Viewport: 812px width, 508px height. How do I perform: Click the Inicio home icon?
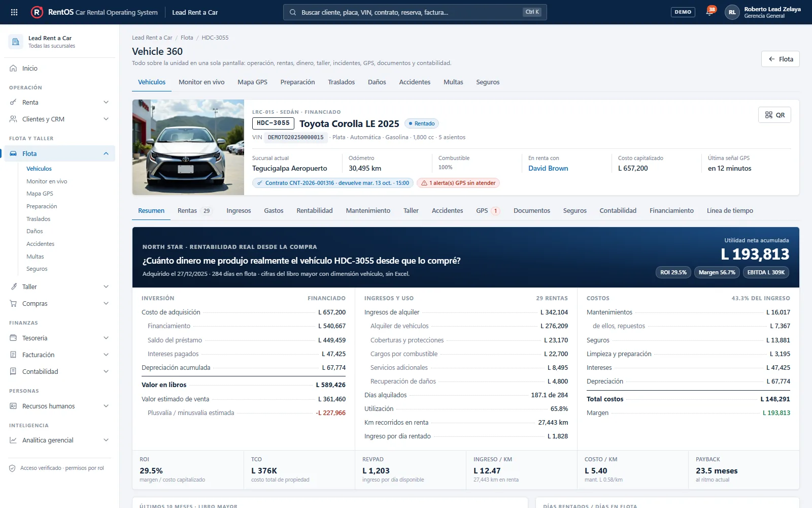pyautogui.click(x=13, y=68)
